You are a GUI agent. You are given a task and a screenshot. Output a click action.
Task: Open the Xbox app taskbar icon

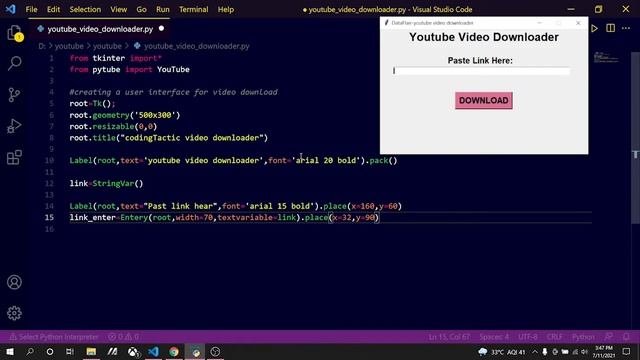point(133,351)
